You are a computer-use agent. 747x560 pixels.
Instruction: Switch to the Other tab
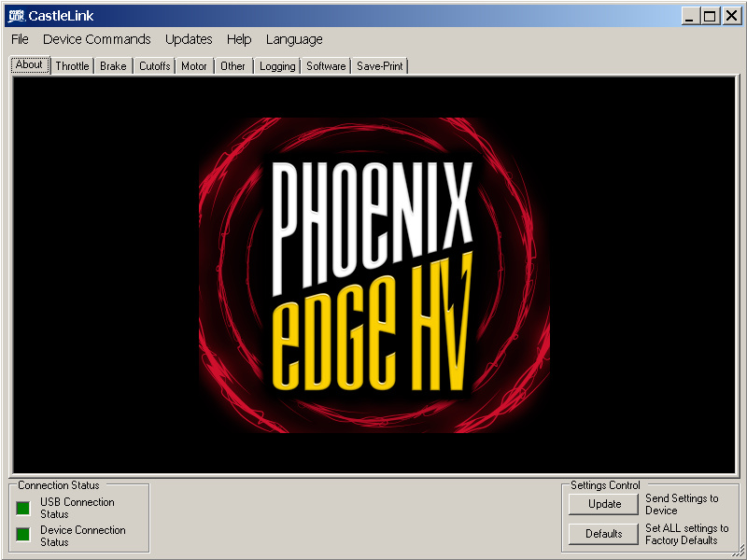click(233, 66)
